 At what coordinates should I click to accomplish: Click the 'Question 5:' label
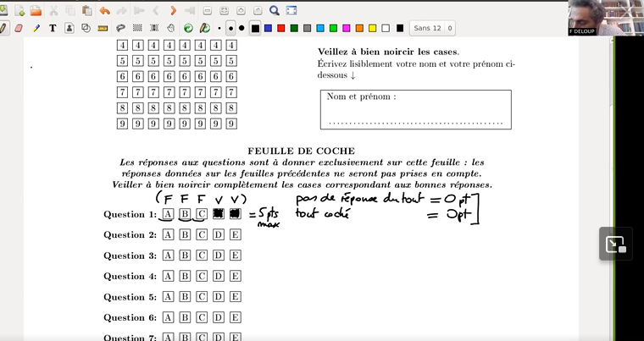(x=130, y=297)
